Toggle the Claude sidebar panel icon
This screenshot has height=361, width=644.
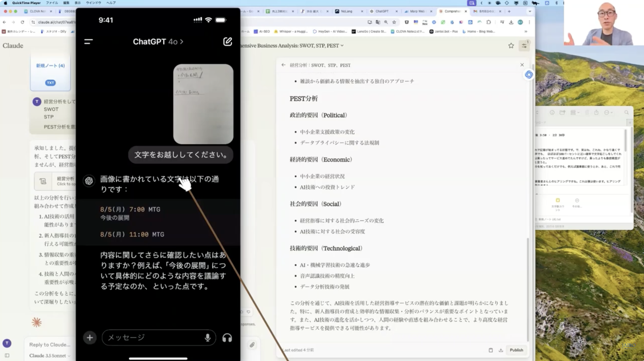click(7, 355)
